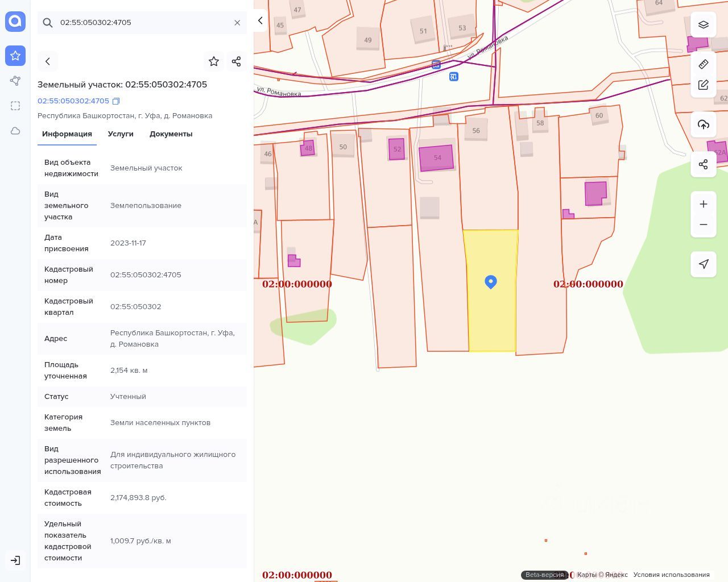Screen dimensions: 728x582
Task: Switch to Документы tab
Action: tap(171, 134)
